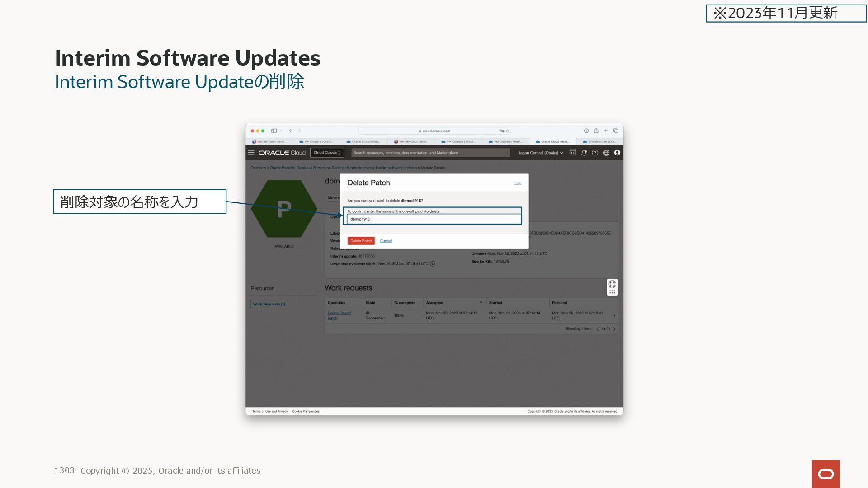Click Cancel link in Delete Patch dialog
Image resolution: width=868 pixels, height=488 pixels.
tap(386, 241)
